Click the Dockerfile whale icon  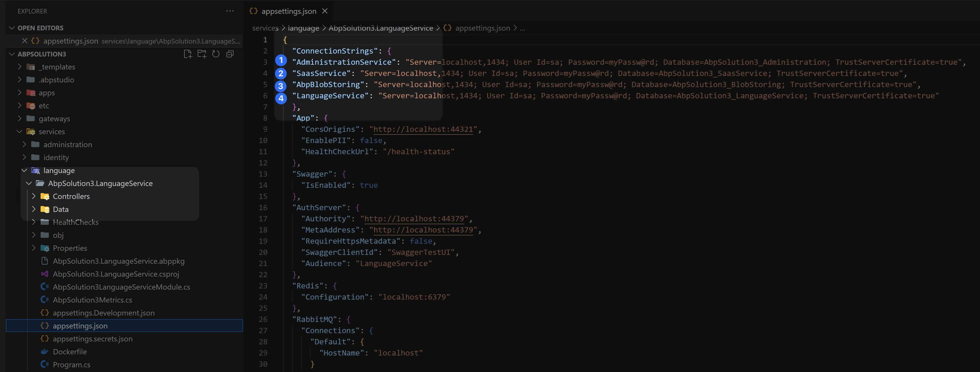tap(44, 352)
